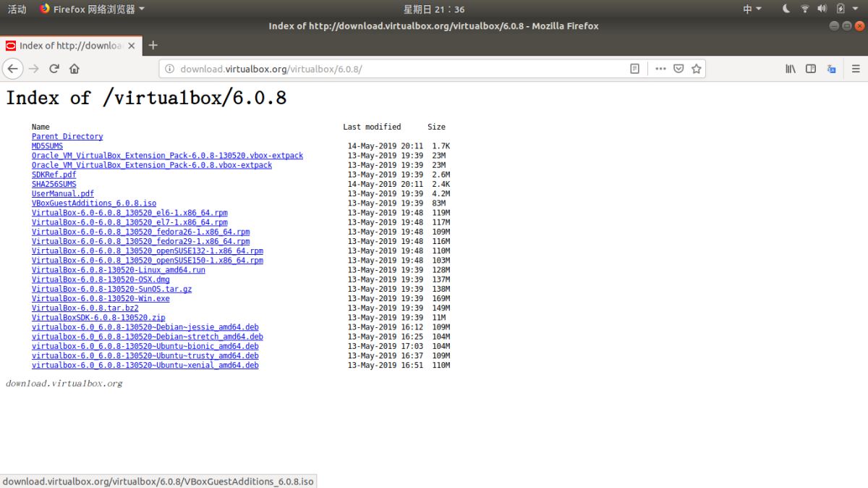868x488 pixels.
Task: Click the Last modified column header
Action: coord(372,127)
